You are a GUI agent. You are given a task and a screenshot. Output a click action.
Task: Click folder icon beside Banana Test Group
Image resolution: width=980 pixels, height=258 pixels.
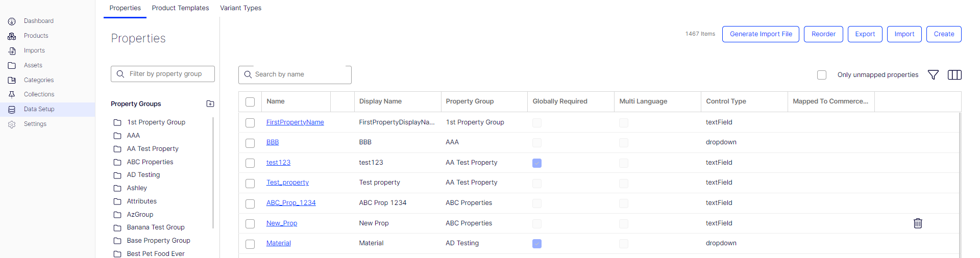click(117, 227)
